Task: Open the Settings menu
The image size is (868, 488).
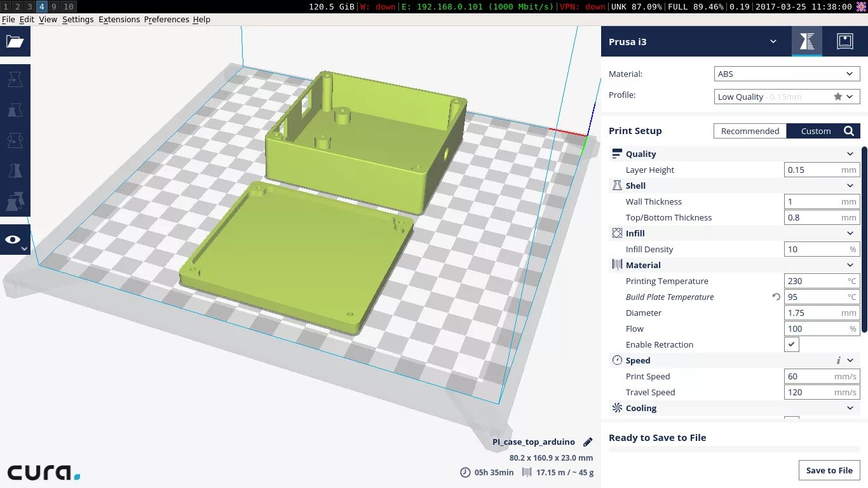Action: coord(78,20)
